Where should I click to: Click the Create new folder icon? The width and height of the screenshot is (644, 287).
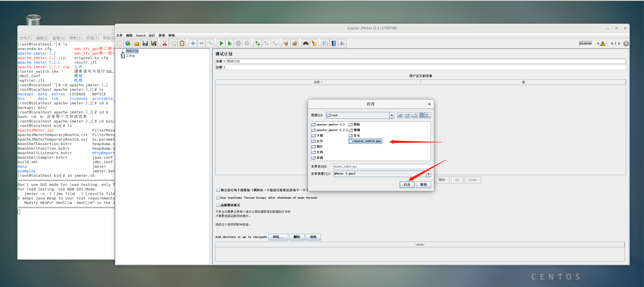click(415, 115)
